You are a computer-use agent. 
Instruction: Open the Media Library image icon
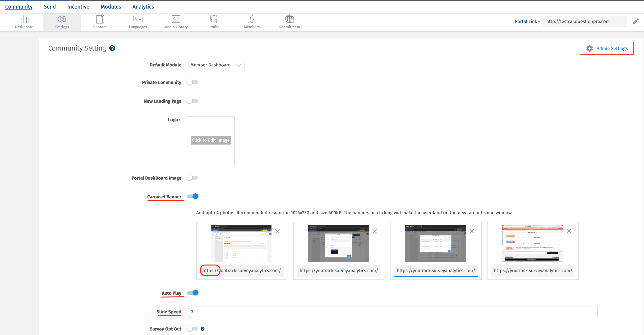coord(176,19)
